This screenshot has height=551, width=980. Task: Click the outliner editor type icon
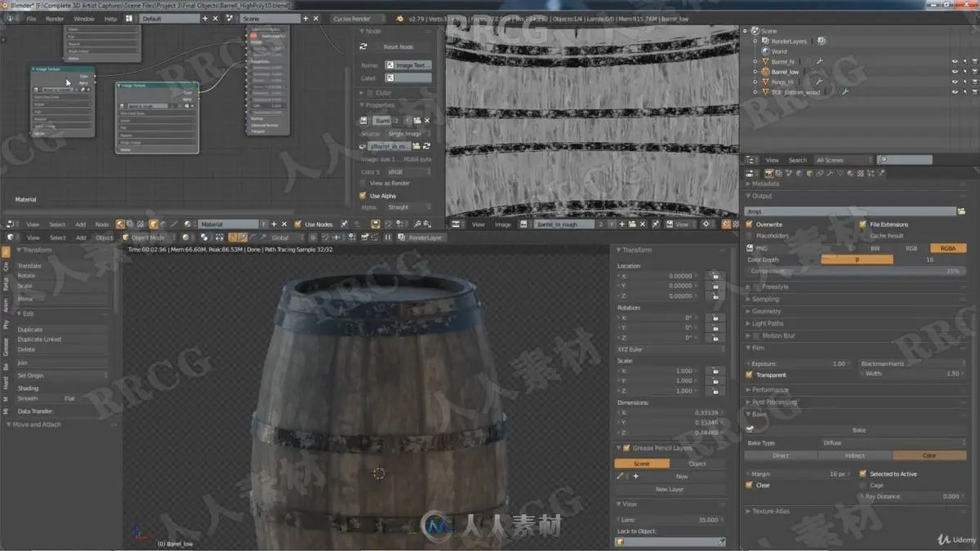[751, 160]
